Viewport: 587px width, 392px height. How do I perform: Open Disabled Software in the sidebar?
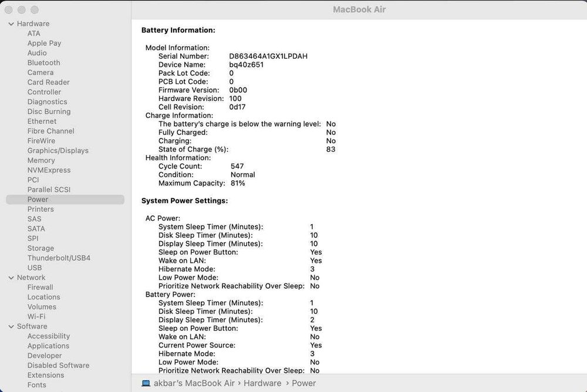pyautogui.click(x=58, y=366)
